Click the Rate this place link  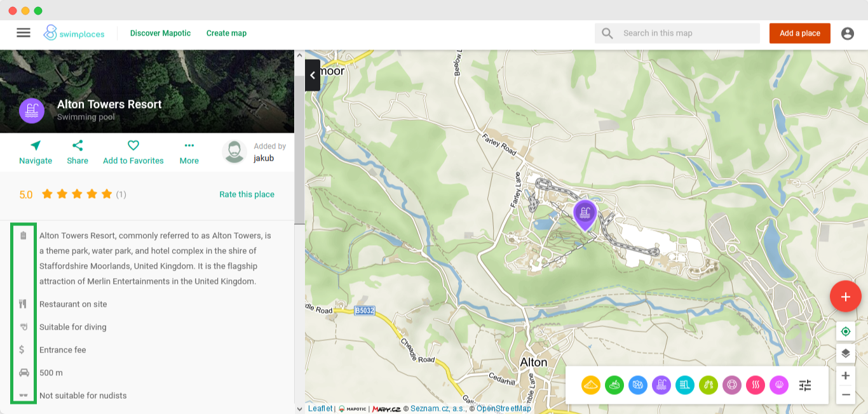tap(247, 194)
